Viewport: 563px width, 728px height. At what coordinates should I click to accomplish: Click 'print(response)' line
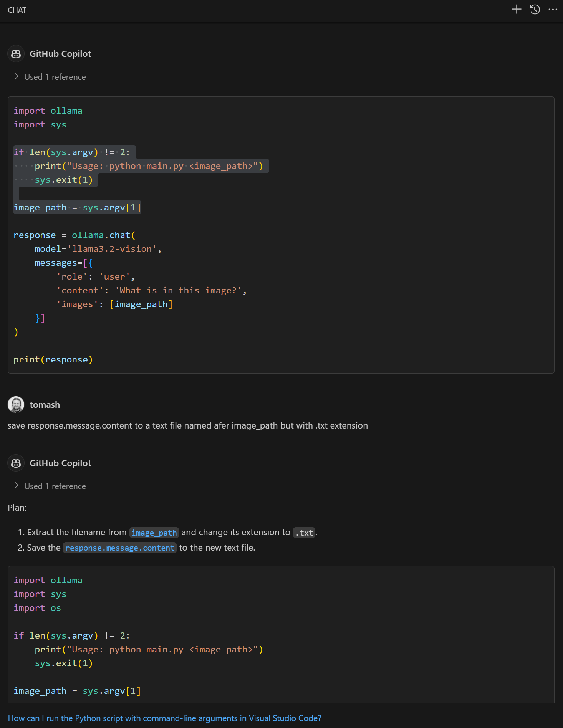click(x=53, y=359)
